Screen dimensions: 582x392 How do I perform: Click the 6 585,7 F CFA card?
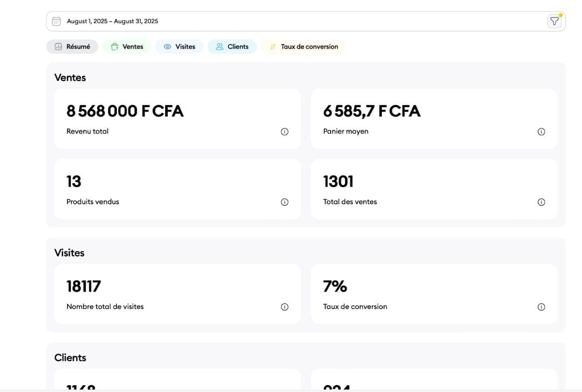pos(434,119)
